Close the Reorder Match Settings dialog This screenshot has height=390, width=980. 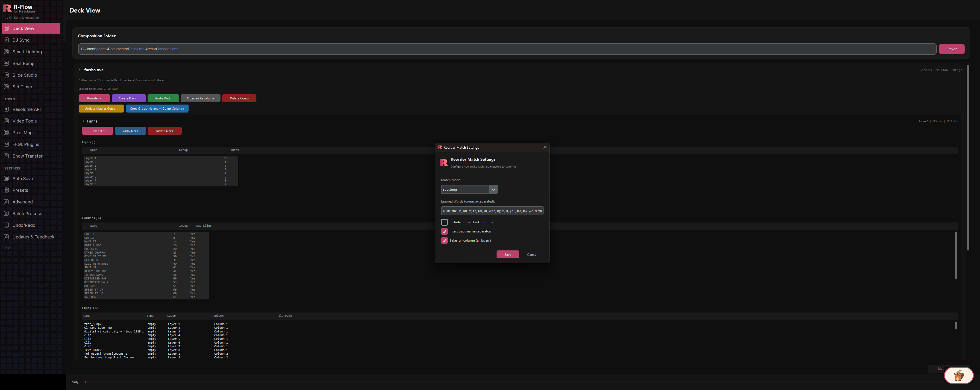point(544,147)
